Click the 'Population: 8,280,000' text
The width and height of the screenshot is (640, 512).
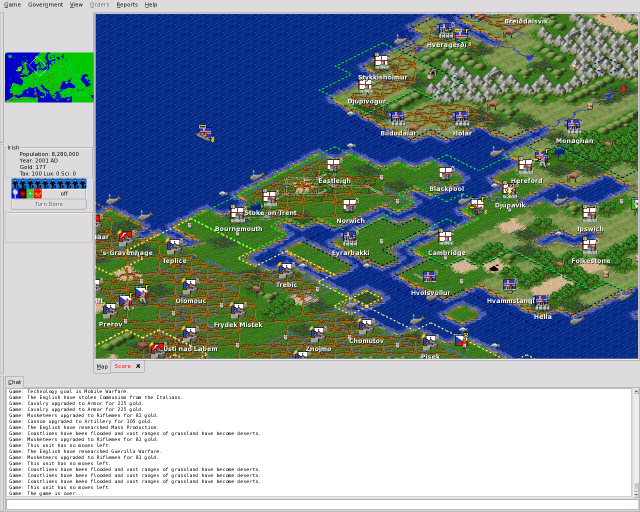49,154
